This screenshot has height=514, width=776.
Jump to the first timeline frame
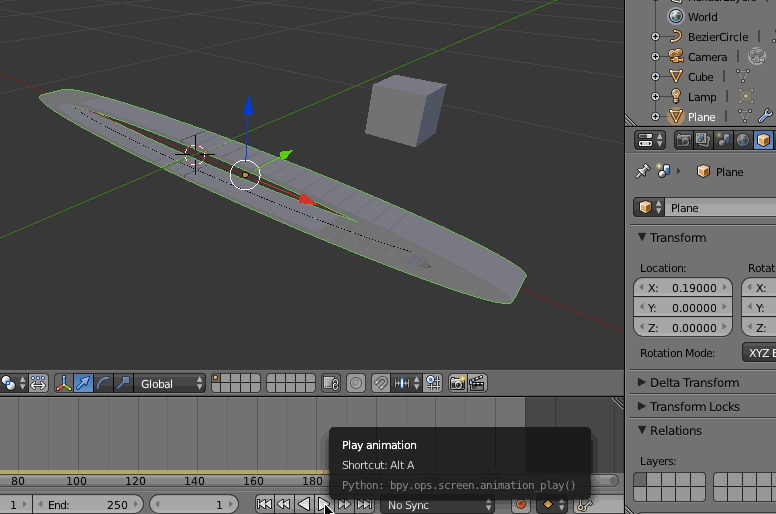pyautogui.click(x=264, y=505)
